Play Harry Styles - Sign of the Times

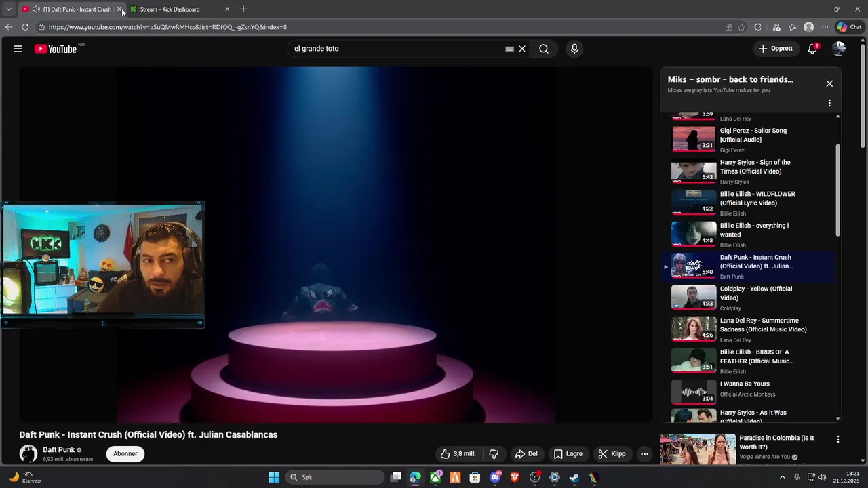point(749,171)
